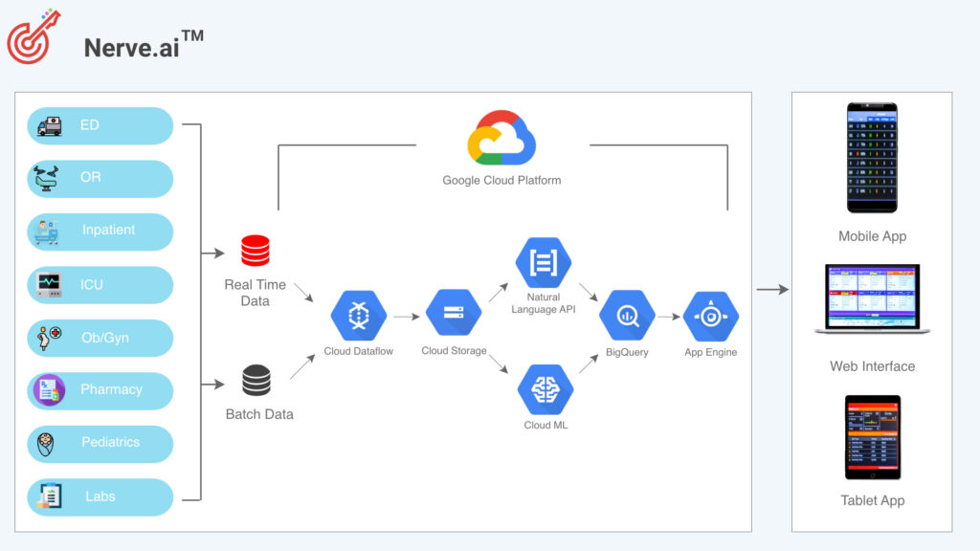980x551 pixels.
Task: Click the Batch Data label
Action: tap(259, 414)
